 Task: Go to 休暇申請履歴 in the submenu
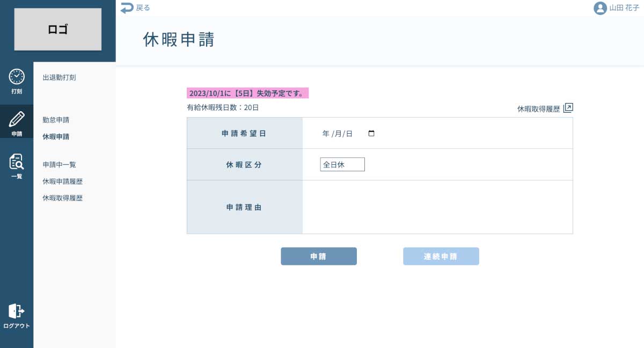point(62,182)
